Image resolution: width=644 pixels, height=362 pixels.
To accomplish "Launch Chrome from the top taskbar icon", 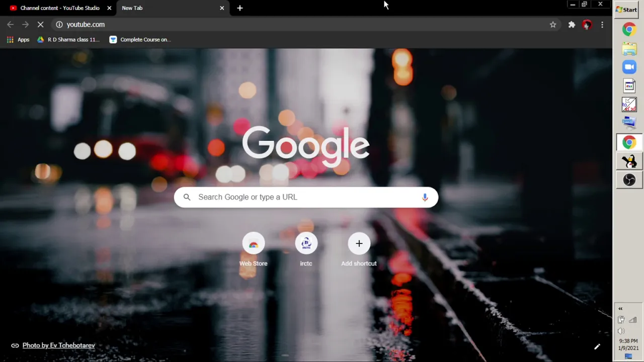I will [x=629, y=30].
